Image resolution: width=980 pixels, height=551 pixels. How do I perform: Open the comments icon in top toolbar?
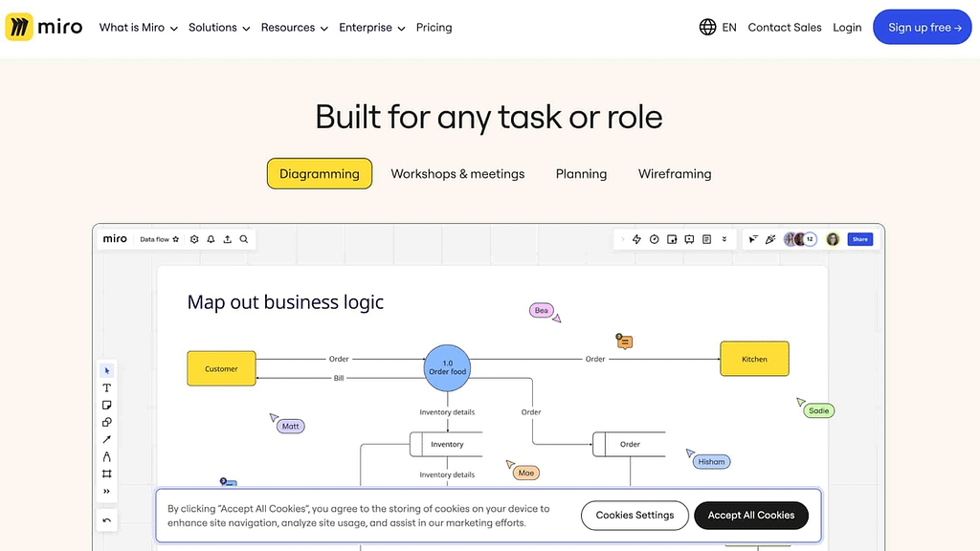(689, 239)
